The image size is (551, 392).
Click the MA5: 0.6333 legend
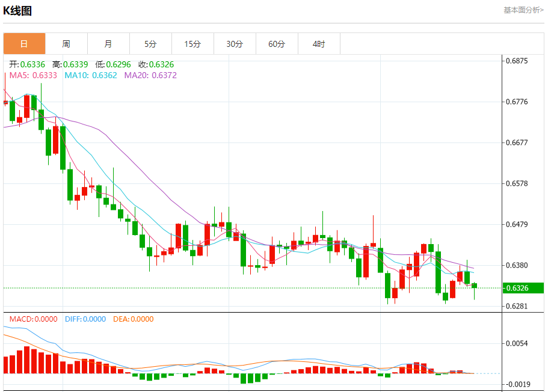pos(33,76)
